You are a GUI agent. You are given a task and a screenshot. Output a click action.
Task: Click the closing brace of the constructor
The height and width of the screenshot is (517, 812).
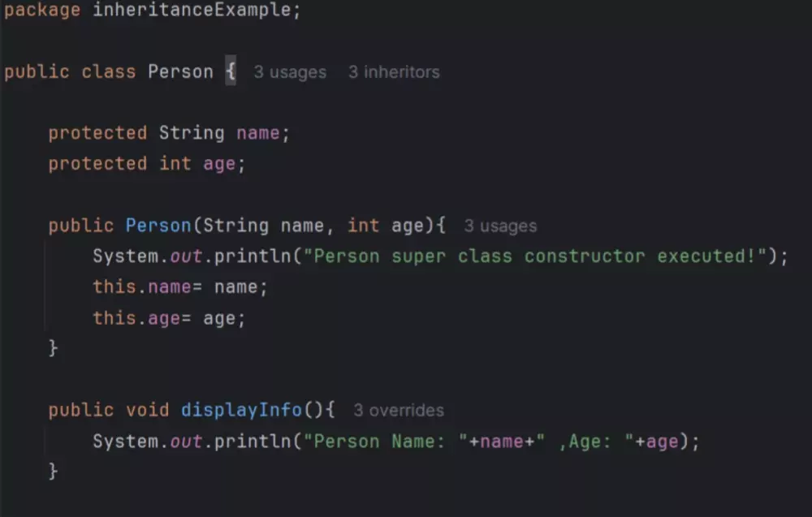[53, 347]
